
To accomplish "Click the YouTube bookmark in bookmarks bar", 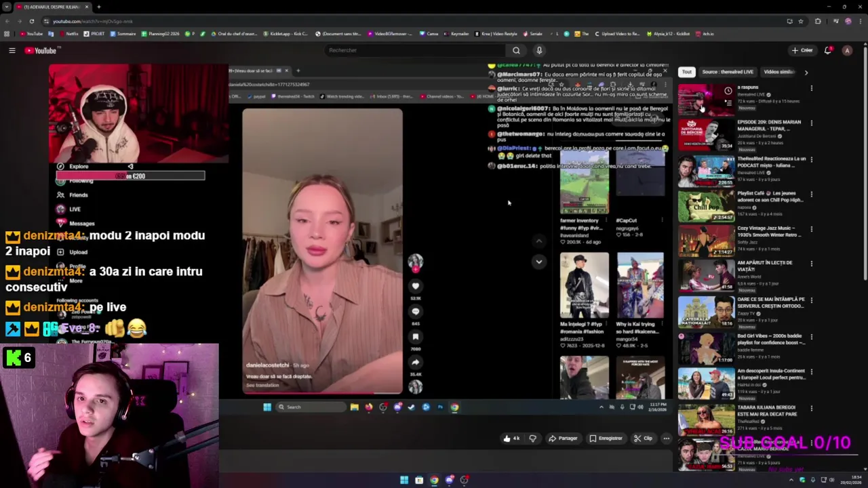I will pyautogui.click(x=31, y=34).
